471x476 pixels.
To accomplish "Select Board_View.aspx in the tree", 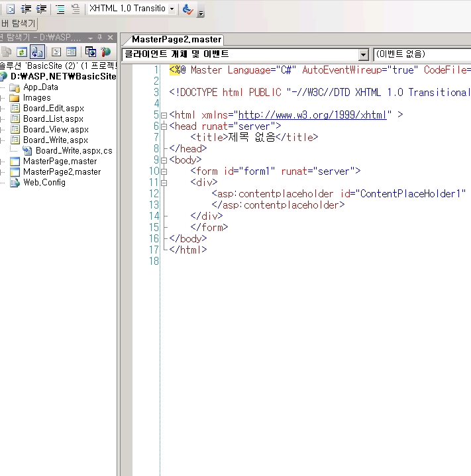I will 56,130.
